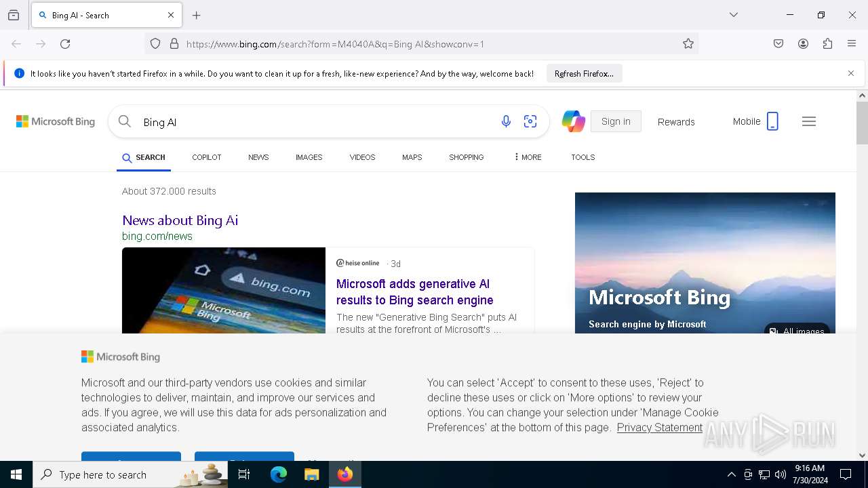The height and width of the screenshot is (488, 868).
Task: Open News about Bing Ai heading
Action: click(180, 220)
